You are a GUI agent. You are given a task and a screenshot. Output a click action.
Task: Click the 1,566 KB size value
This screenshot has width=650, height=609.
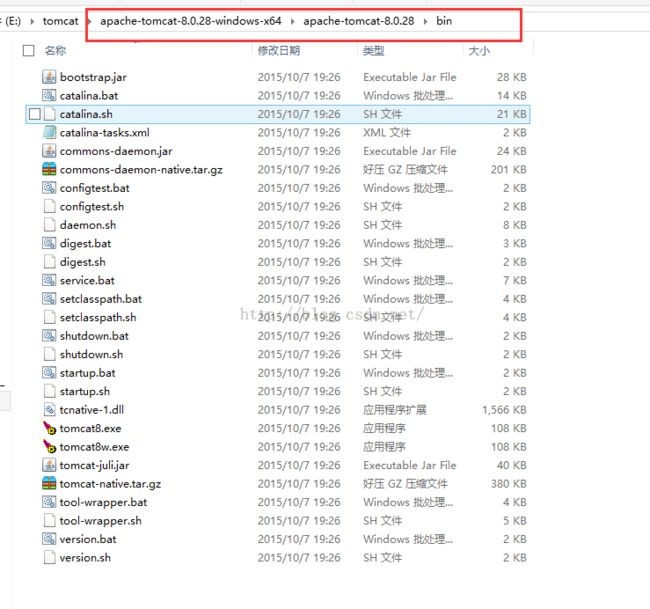[504, 410]
